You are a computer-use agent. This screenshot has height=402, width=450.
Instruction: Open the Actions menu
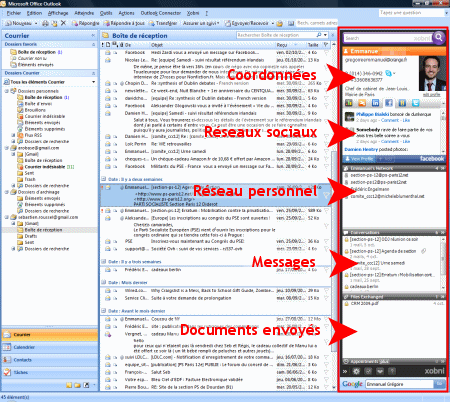pyautogui.click(x=126, y=13)
